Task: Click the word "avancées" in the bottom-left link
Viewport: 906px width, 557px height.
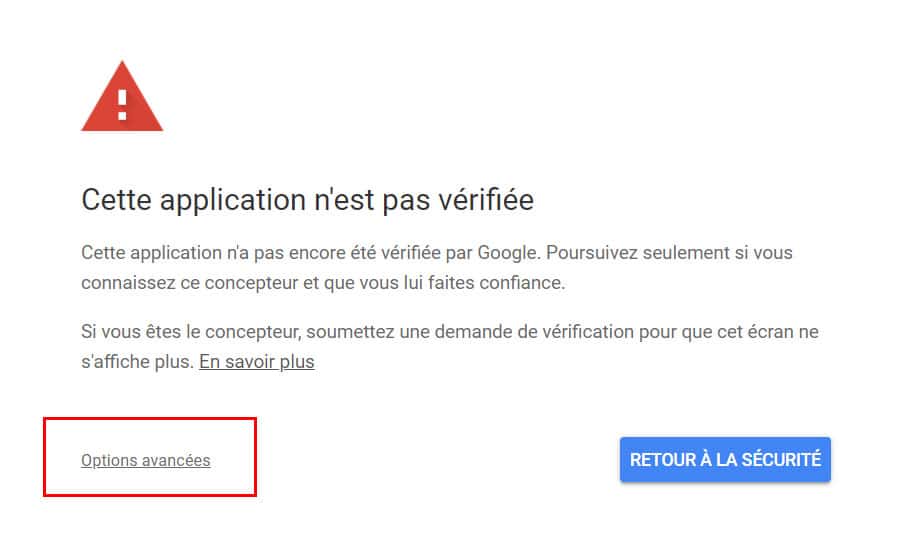Action: pos(176,461)
